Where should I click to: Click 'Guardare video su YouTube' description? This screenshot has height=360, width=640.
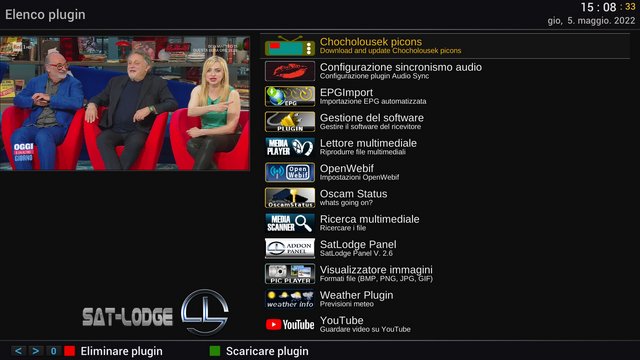365,329
